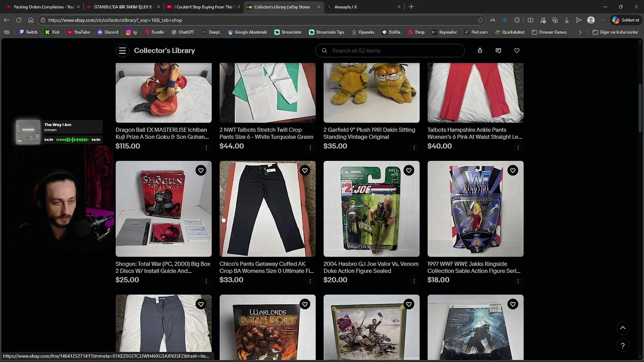Expand the bookmarks bar overflow chevron
The width and height of the screenshot is (644, 362).
tap(580, 32)
